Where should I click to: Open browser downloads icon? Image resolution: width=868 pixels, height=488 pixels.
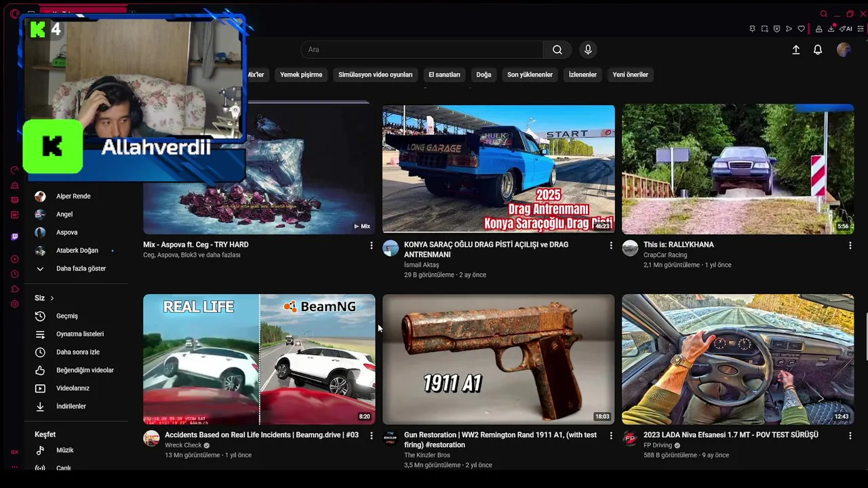tap(831, 28)
